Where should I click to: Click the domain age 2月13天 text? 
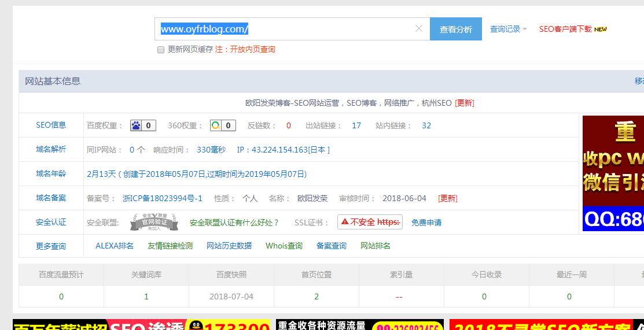(100, 174)
